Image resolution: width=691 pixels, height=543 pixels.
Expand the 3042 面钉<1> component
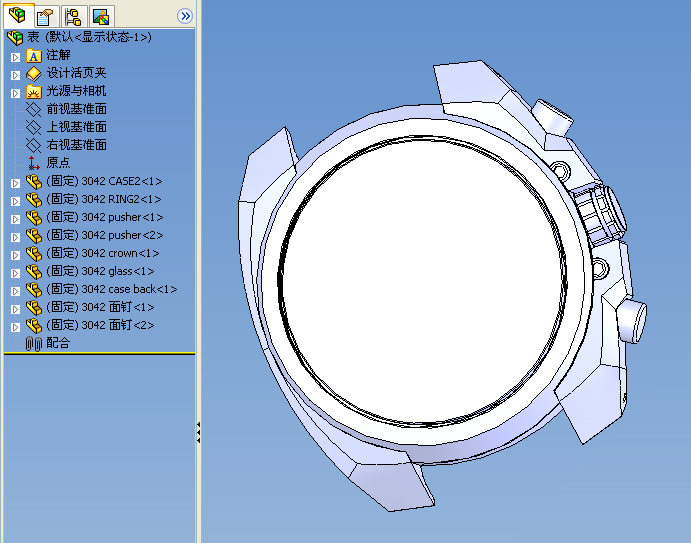point(15,309)
